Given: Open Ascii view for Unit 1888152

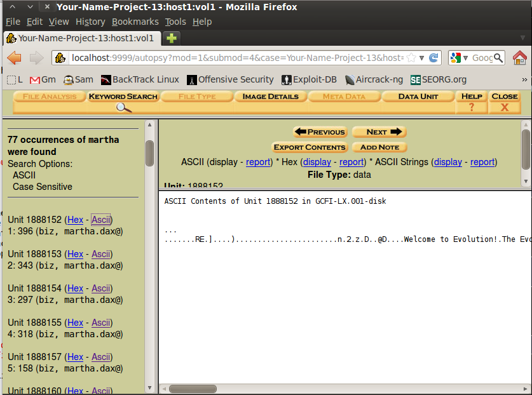Looking at the screenshot, I should point(101,220).
